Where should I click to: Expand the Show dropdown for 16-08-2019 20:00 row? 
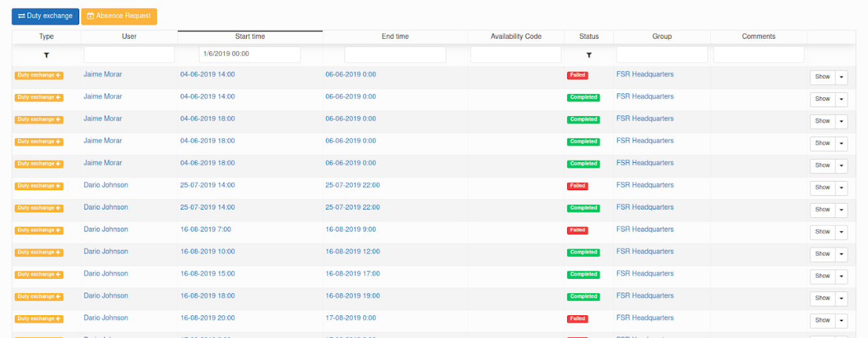(x=841, y=320)
